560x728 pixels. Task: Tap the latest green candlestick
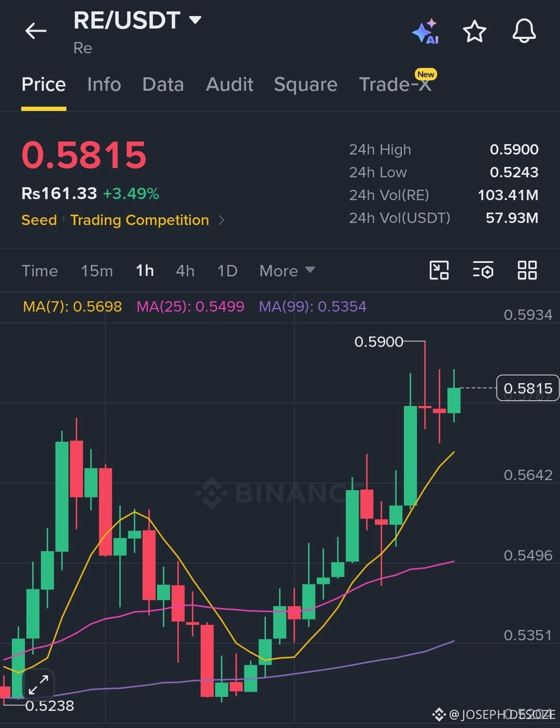point(454,400)
